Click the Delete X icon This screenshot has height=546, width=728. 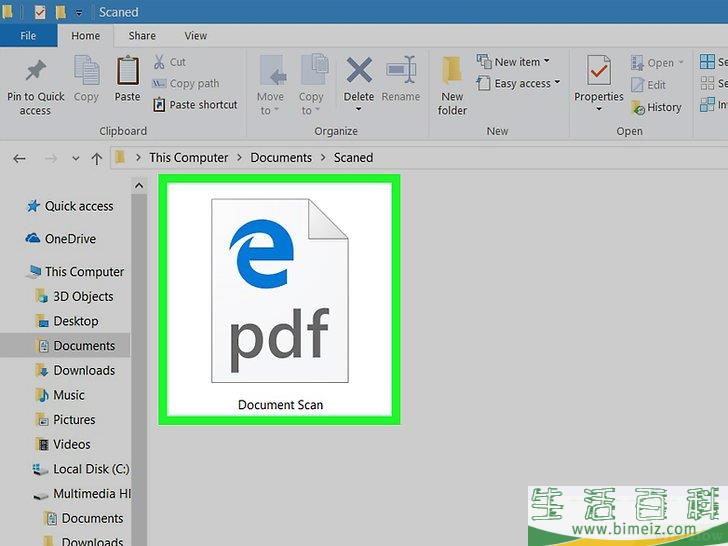(359, 71)
